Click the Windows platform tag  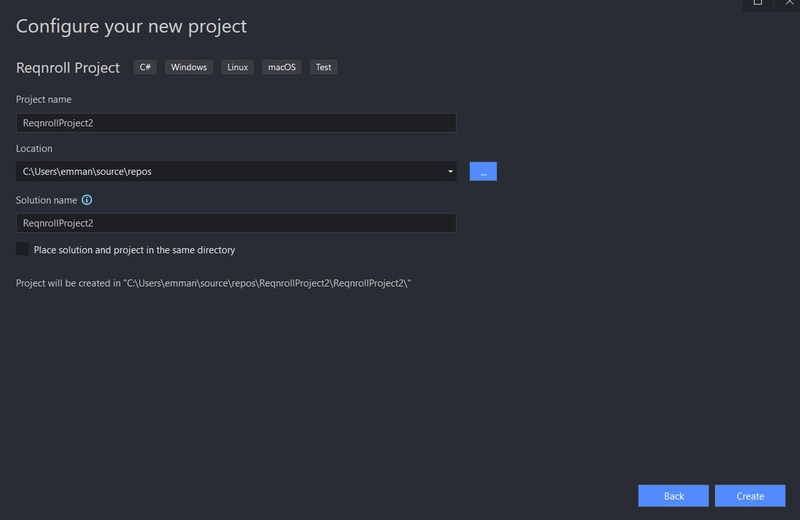(189, 67)
